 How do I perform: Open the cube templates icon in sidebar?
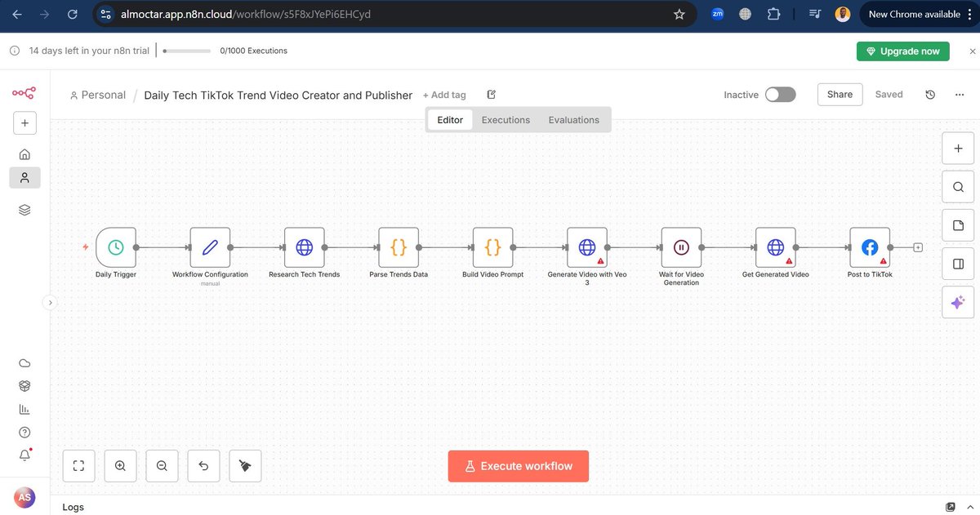click(24, 385)
